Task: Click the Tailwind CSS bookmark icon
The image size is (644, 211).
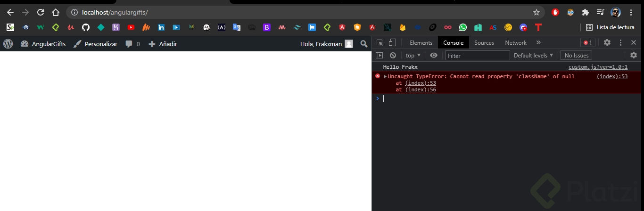Action: (297, 27)
